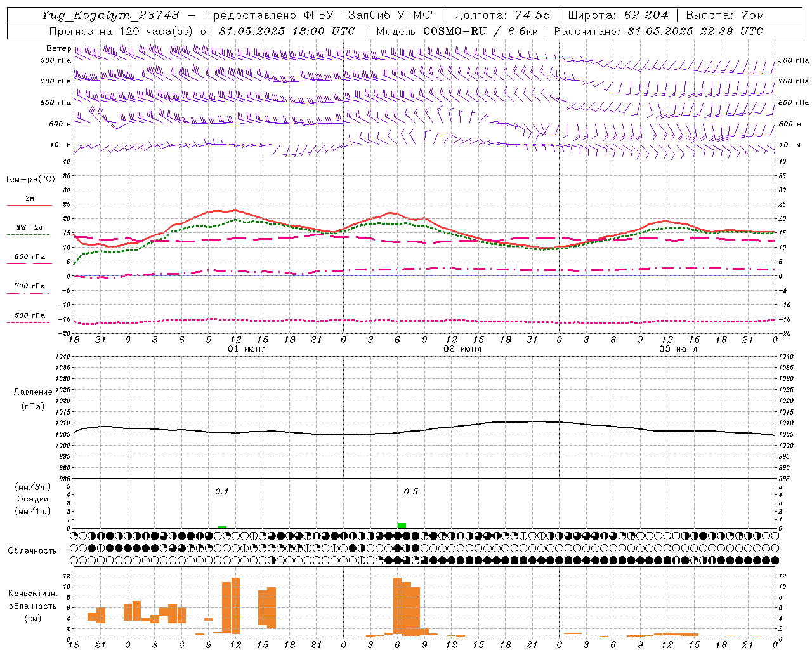Click the (км) unit label of convective panel

(33, 618)
